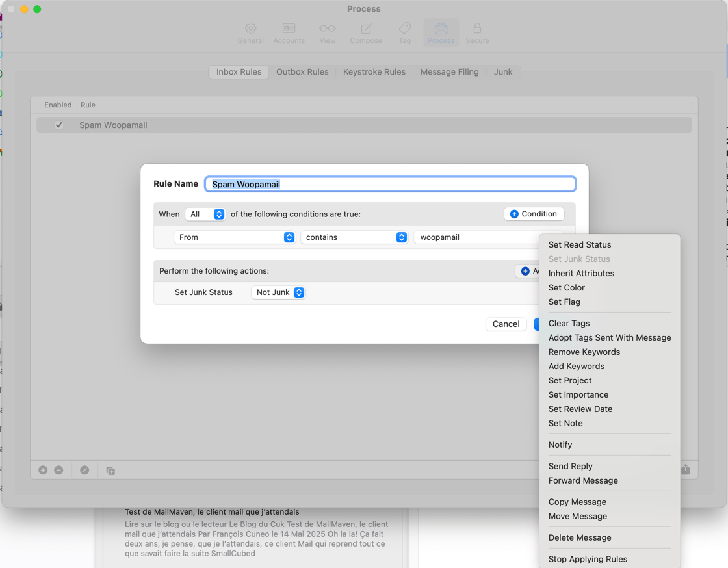Click the duplicate rule icon
Viewport: 728px width, 568px height.
coord(110,471)
